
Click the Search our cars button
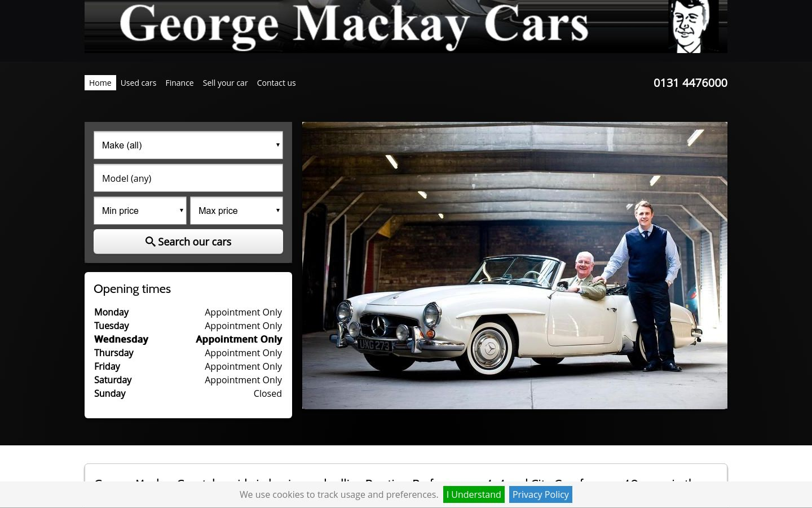188,242
